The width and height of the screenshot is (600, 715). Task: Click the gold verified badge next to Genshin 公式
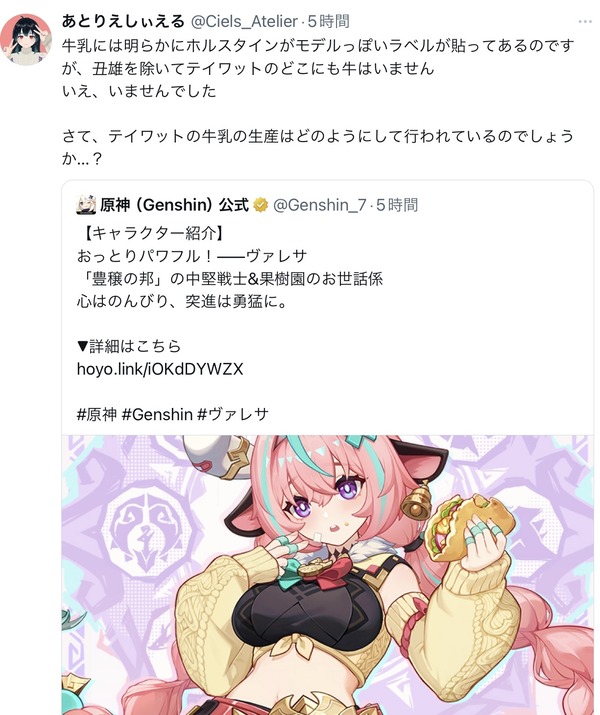click(x=261, y=205)
